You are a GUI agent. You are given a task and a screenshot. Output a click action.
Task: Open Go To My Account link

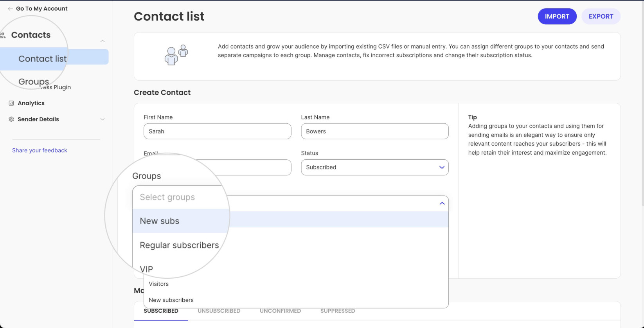tap(41, 9)
